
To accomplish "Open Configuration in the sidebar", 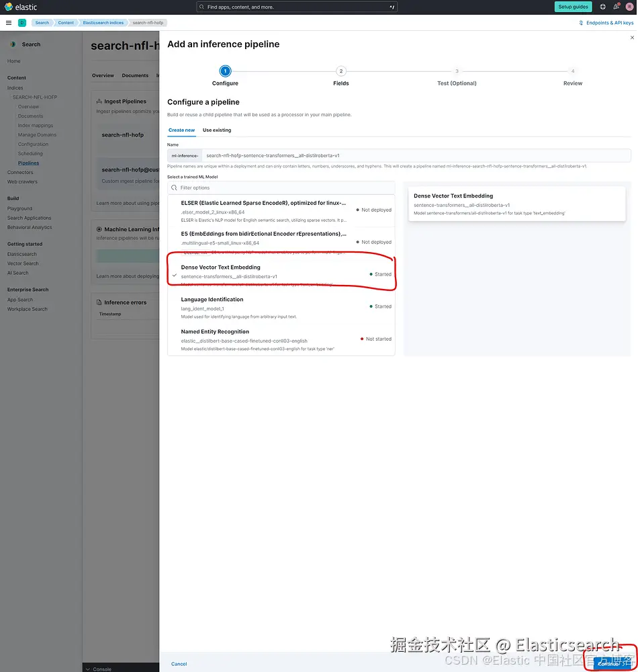I will tap(33, 144).
